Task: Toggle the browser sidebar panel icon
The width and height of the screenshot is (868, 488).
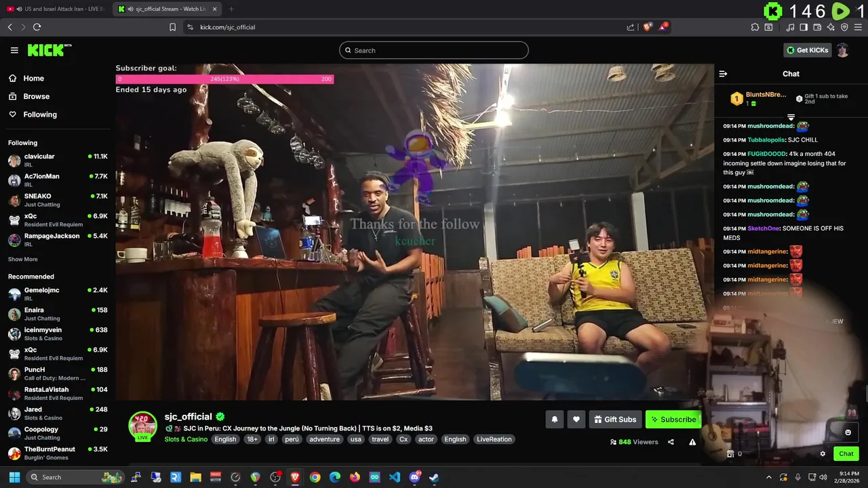Action: pos(804,27)
